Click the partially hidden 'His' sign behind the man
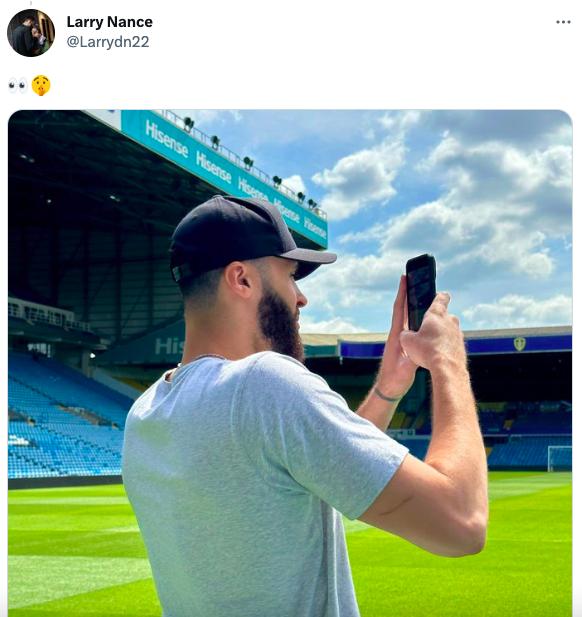Viewport: 582px width, 617px height. [x=169, y=346]
